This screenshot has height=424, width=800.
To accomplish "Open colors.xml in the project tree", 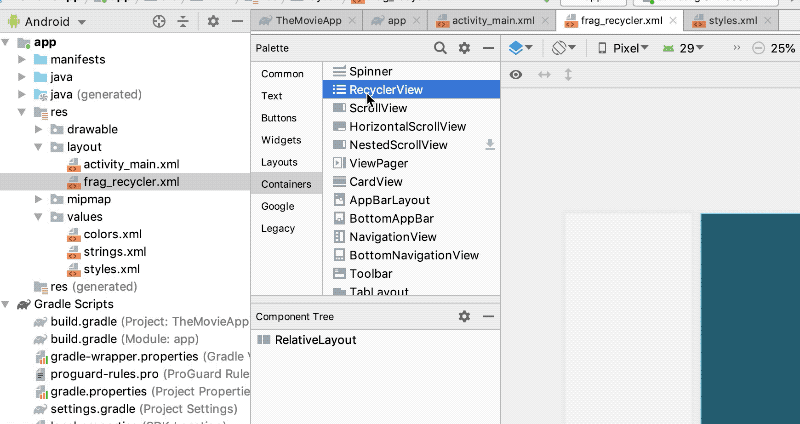I will point(112,234).
